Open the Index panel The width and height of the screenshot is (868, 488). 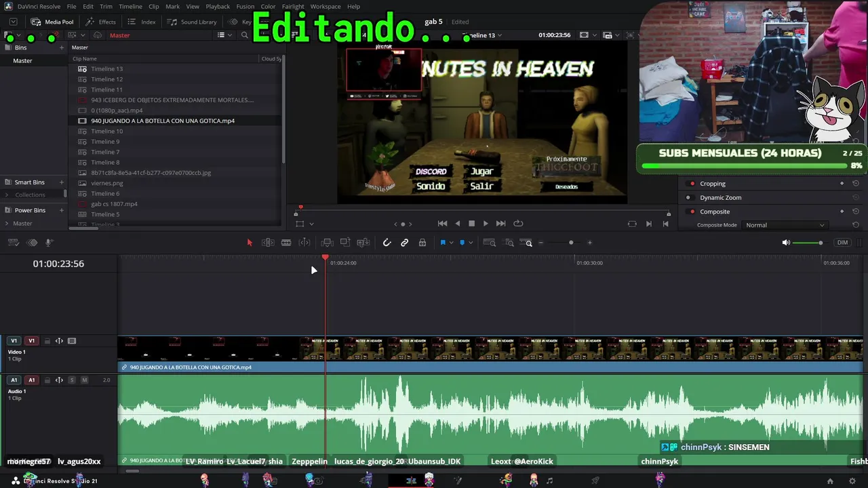coord(142,22)
